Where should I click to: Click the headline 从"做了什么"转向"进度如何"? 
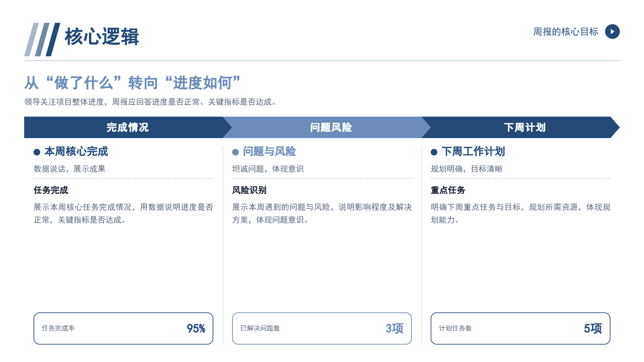[132, 83]
